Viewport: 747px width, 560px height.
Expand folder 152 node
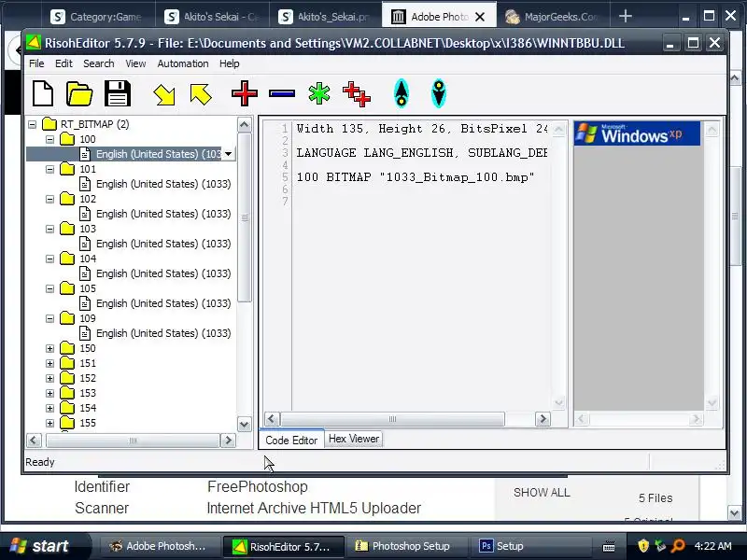pyautogui.click(x=49, y=379)
